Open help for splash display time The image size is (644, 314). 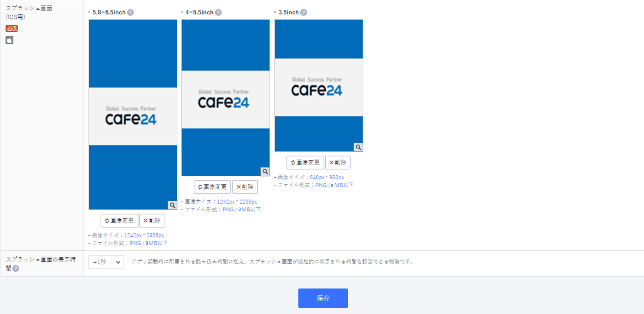[x=16, y=268]
